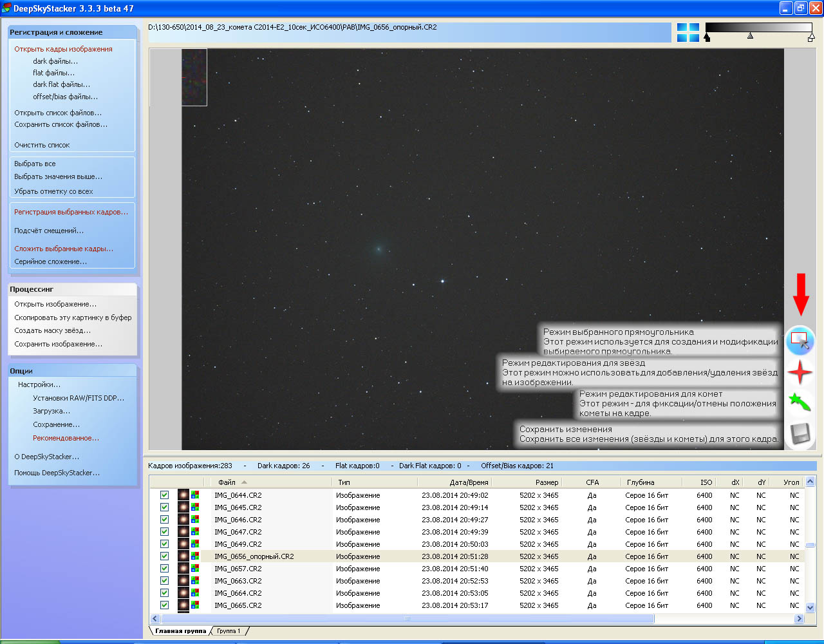The height and width of the screenshot is (644, 824).
Task: Select the rectangle selection mode icon
Action: [800, 340]
